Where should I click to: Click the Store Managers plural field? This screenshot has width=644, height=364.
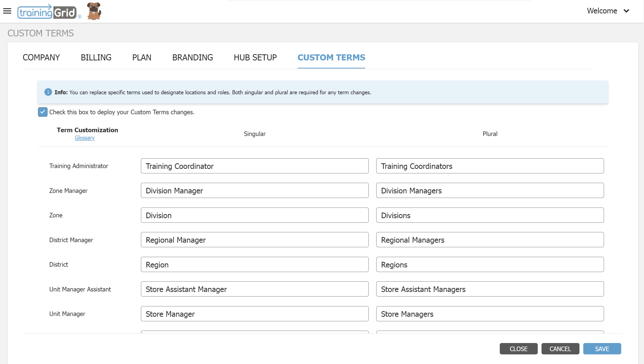[x=490, y=314]
